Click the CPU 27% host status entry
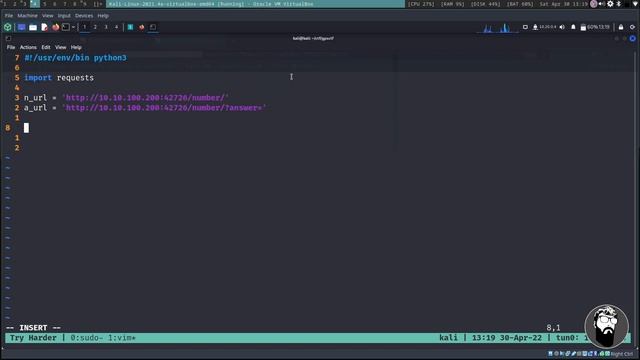Image resolution: width=640 pixels, height=360 pixels. click(421, 4)
